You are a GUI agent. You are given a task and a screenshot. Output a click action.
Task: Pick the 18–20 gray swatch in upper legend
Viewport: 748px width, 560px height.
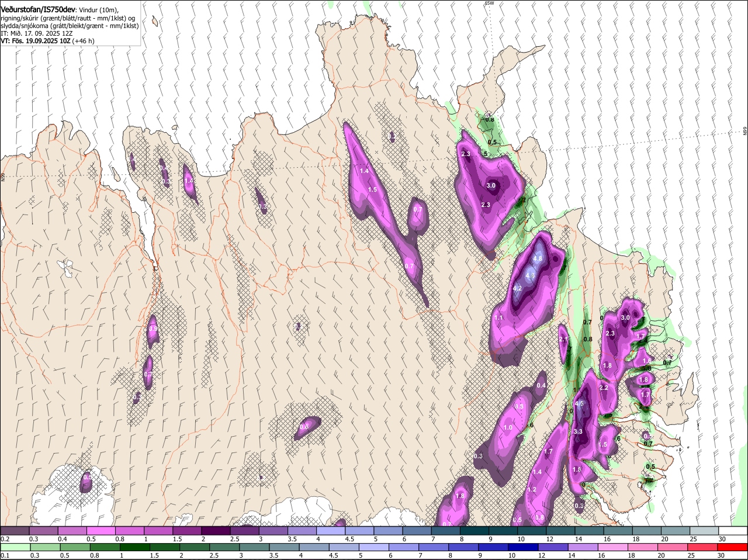[646, 531]
